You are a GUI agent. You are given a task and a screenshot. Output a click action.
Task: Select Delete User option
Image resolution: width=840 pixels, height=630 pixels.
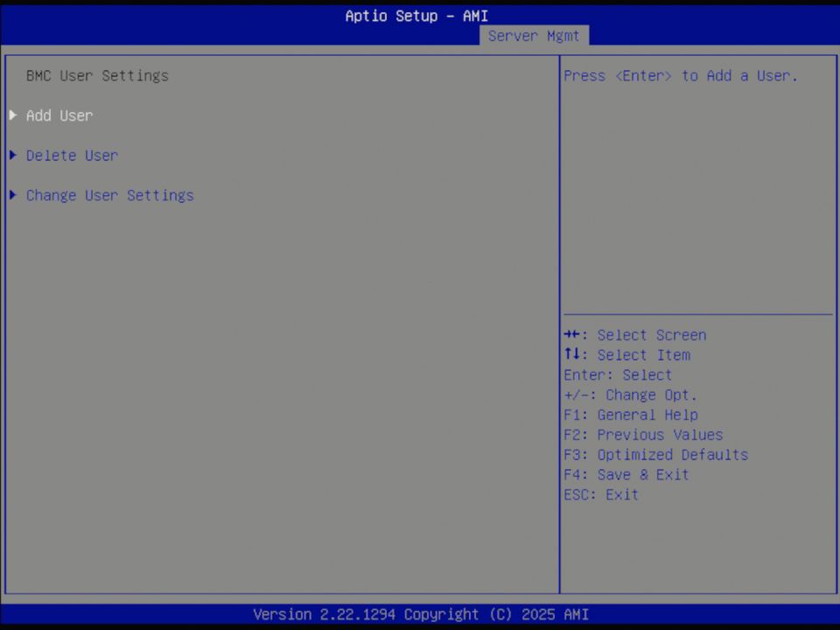pos(72,155)
